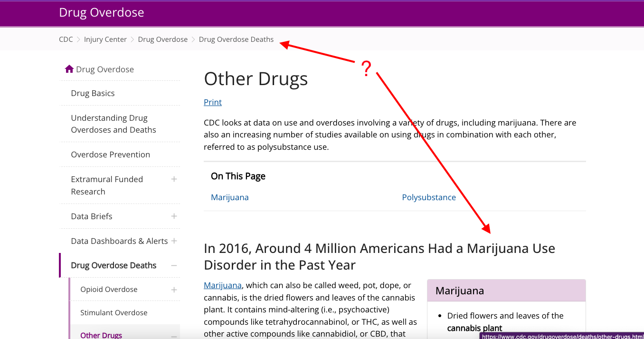644x339 pixels.
Task: Select Overdose Prevention in sidebar
Action: tap(110, 155)
